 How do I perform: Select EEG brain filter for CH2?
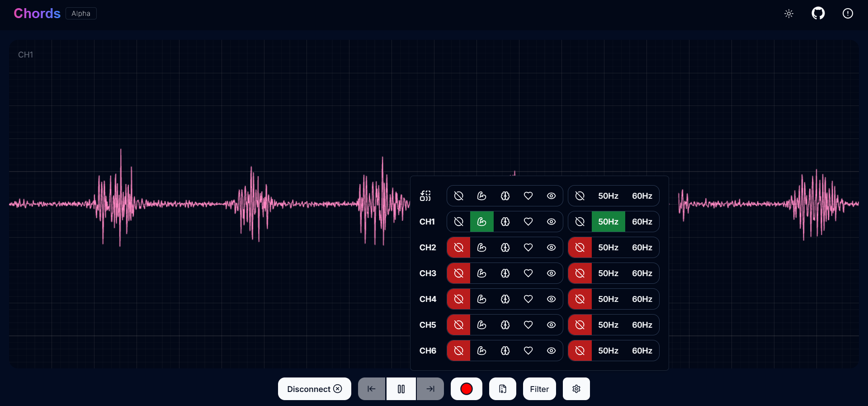pyautogui.click(x=505, y=248)
